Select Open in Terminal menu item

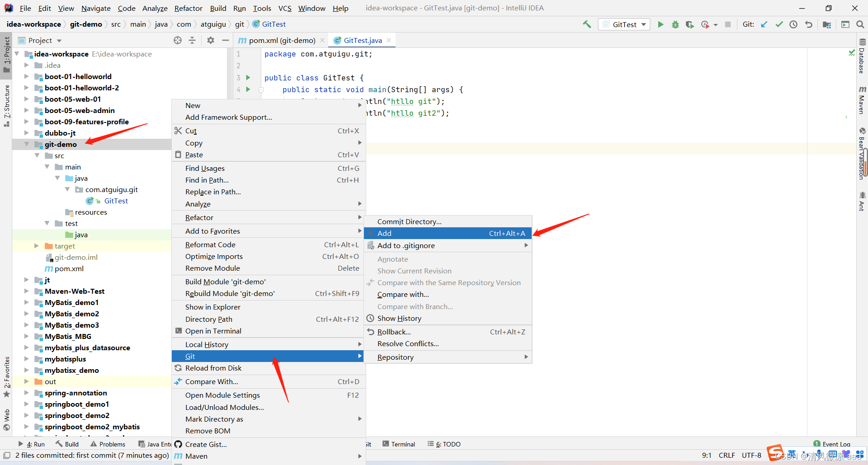pos(269,331)
